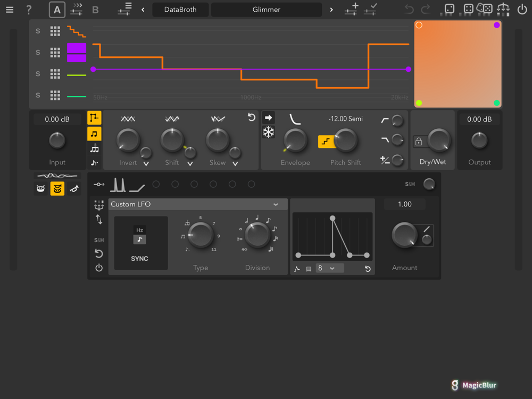The width and height of the screenshot is (532, 399).
Task: Open the modulator routing tab
Action: coord(99,184)
